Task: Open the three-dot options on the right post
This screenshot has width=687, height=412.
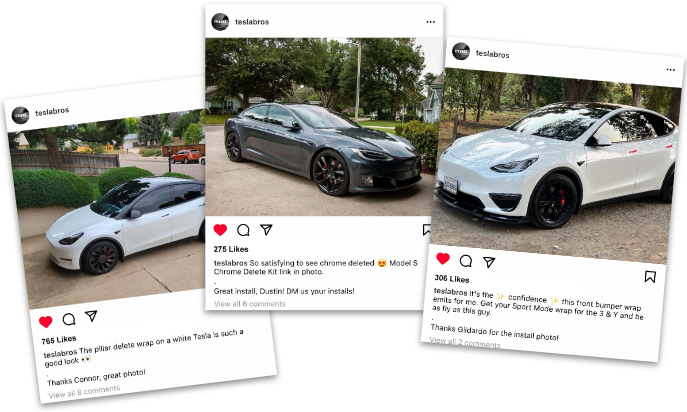Action: tap(671, 70)
